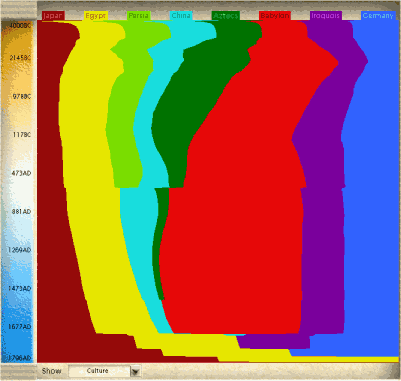The width and height of the screenshot is (401, 381).
Task: Click the large red Babylon graph area
Action: (233, 233)
